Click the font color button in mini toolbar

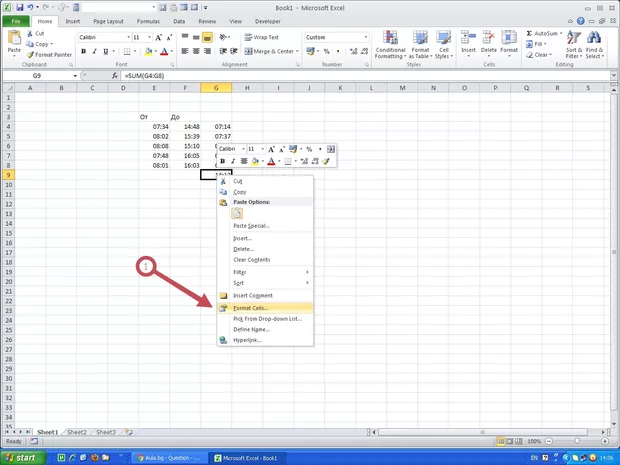(x=270, y=161)
